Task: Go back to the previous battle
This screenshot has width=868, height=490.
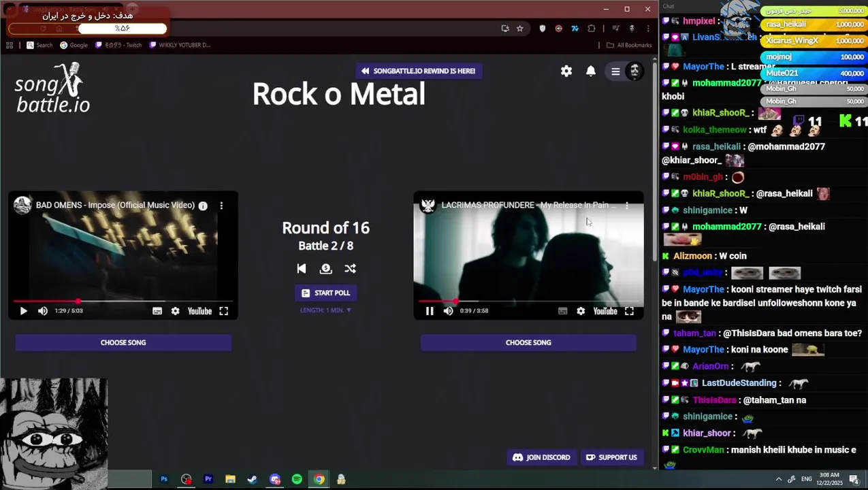Action: tap(302, 268)
